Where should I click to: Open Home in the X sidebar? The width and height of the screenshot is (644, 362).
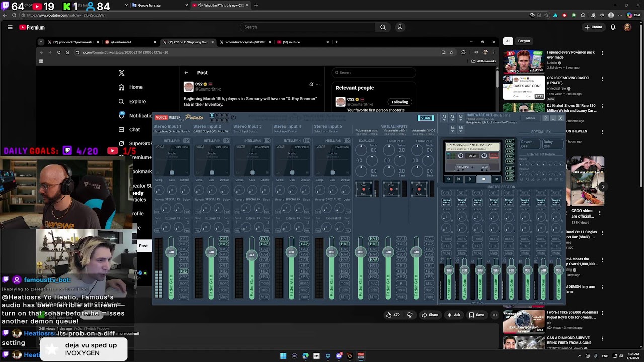coord(130,87)
